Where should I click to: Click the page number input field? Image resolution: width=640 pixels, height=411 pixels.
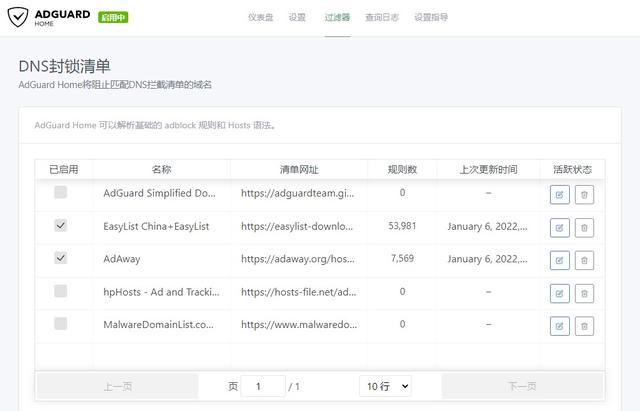[263, 386]
